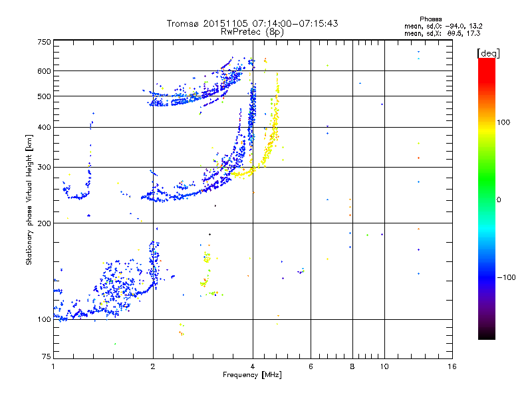
Task: Click the "[deg]" colorbar unit label
Action: click(488, 53)
